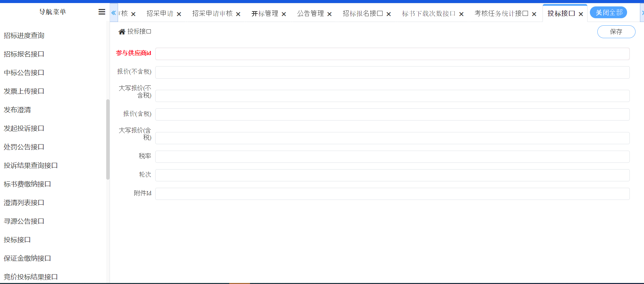The height and width of the screenshot is (284, 644).
Task: Open the 公告管理 tab
Action: coord(310,14)
